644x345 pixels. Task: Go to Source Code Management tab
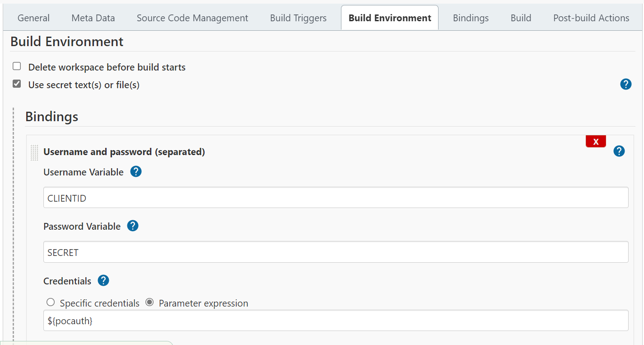192,18
